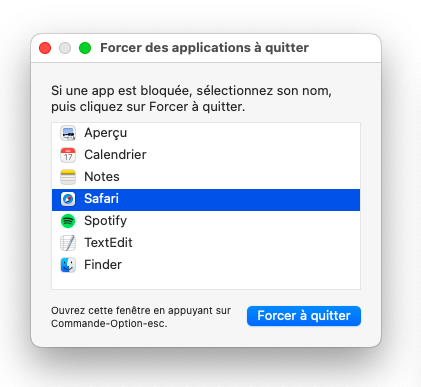
Task: Click the Finder face icon
Action: [x=68, y=265]
